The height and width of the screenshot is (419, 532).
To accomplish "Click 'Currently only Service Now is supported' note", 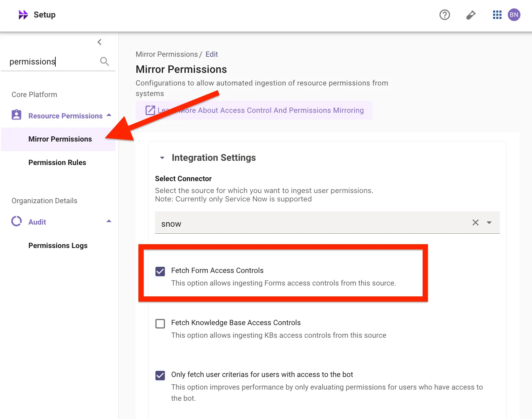I will [x=233, y=199].
